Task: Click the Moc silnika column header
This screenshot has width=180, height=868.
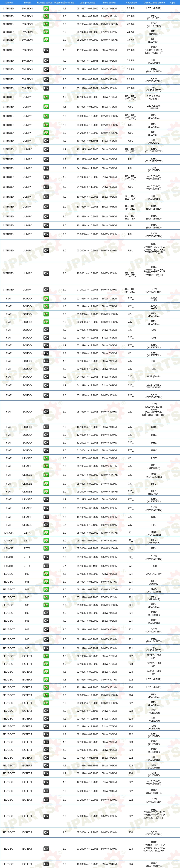Action: tap(109, 2)
